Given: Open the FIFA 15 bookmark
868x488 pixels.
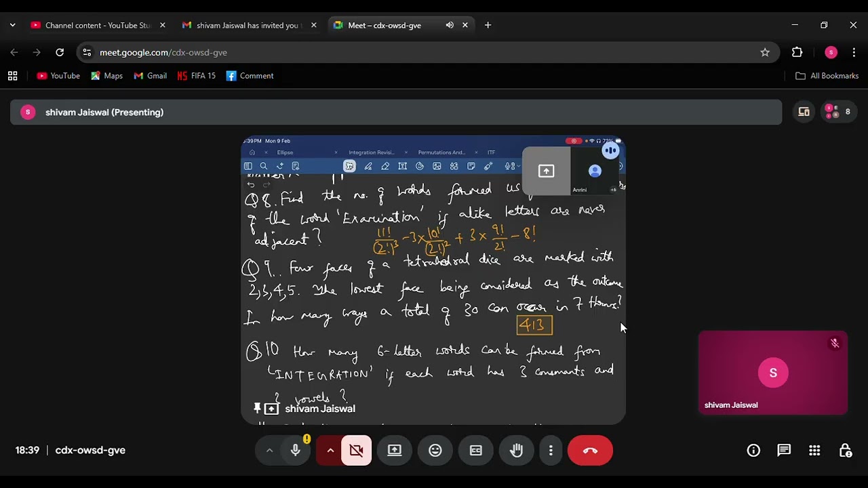Looking at the screenshot, I should click(x=197, y=76).
